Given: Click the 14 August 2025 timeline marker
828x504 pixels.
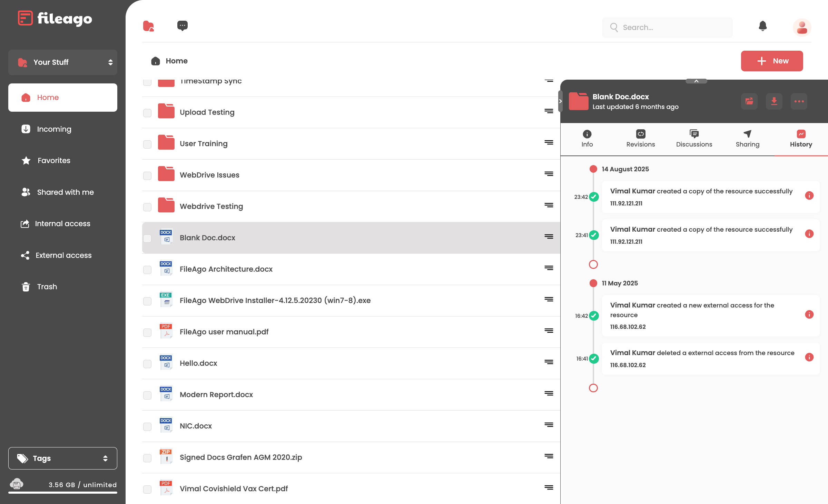Looking at the screenshot, I should (593, 169).
